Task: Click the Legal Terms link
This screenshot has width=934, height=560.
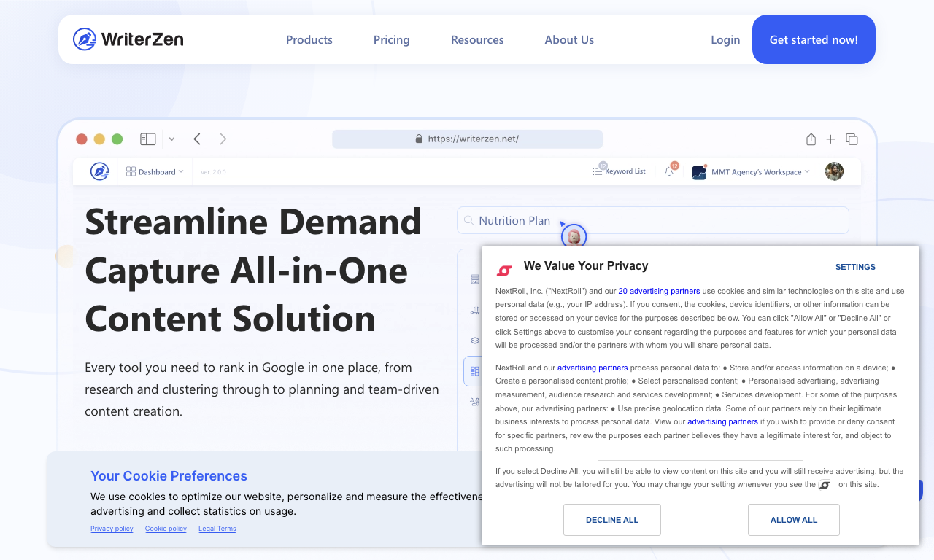Action: click(x=217, y=529)
